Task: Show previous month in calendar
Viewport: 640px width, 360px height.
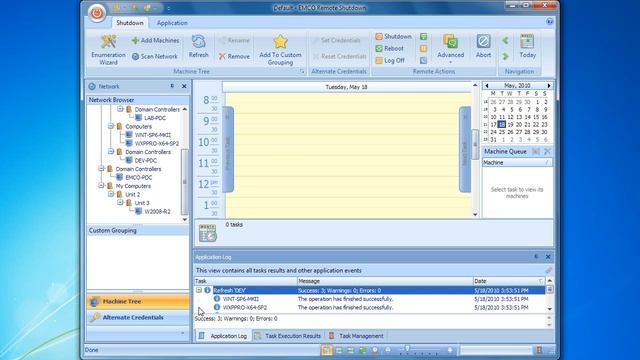Action: tap(487, 86)
